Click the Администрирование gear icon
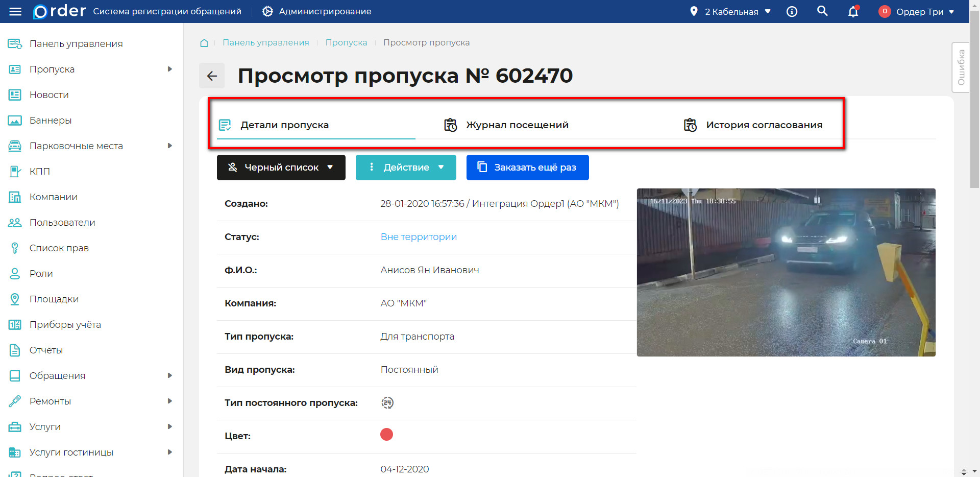 point(267,11)
